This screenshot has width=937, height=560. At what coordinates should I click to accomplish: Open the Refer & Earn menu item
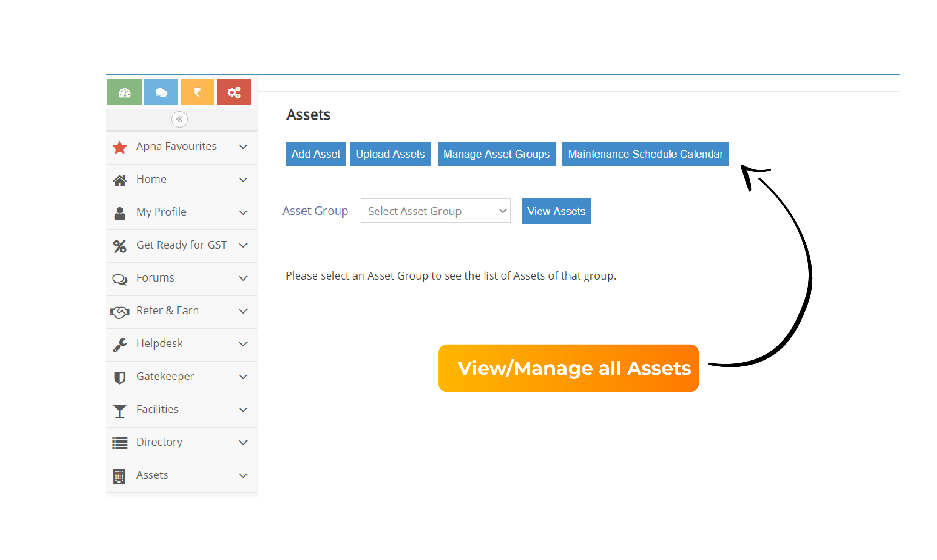(x=182, y=312)
